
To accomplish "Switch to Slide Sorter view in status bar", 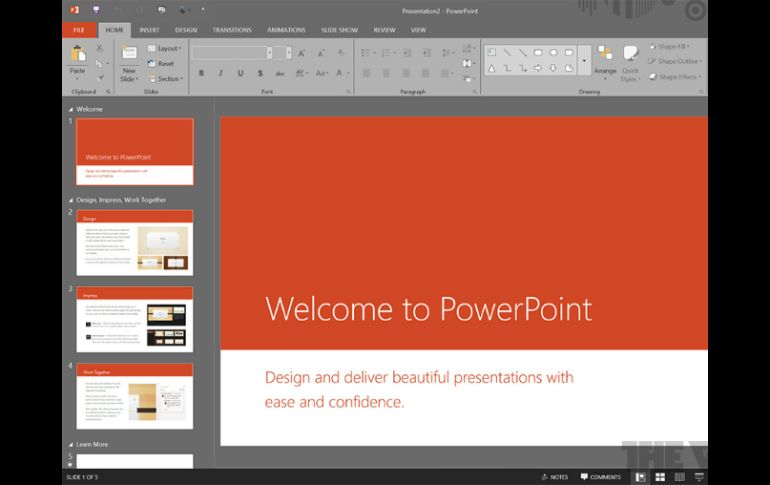I will click(x=660, y=477).
